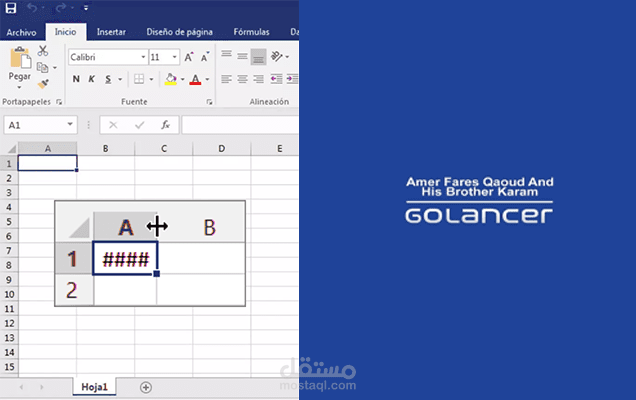The height and width of the screenshot is (400, 636).
Task: Click the Increase font size icon
Action: (189, 57)
